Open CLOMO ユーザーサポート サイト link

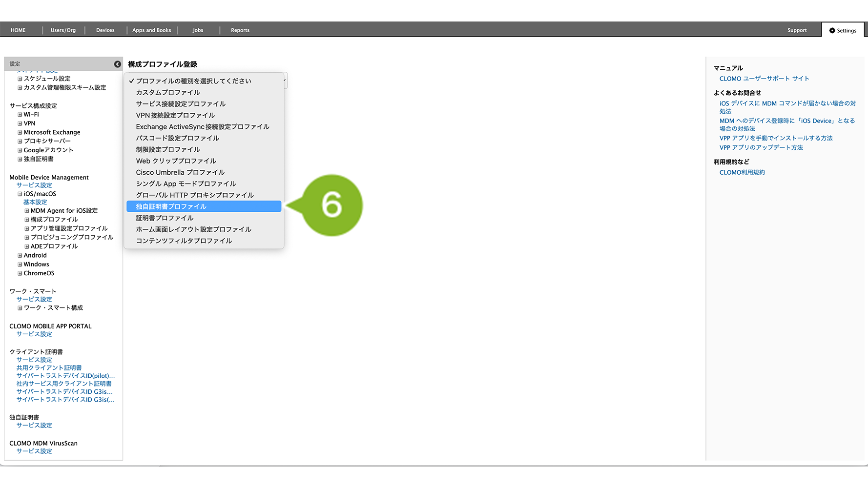764,79
